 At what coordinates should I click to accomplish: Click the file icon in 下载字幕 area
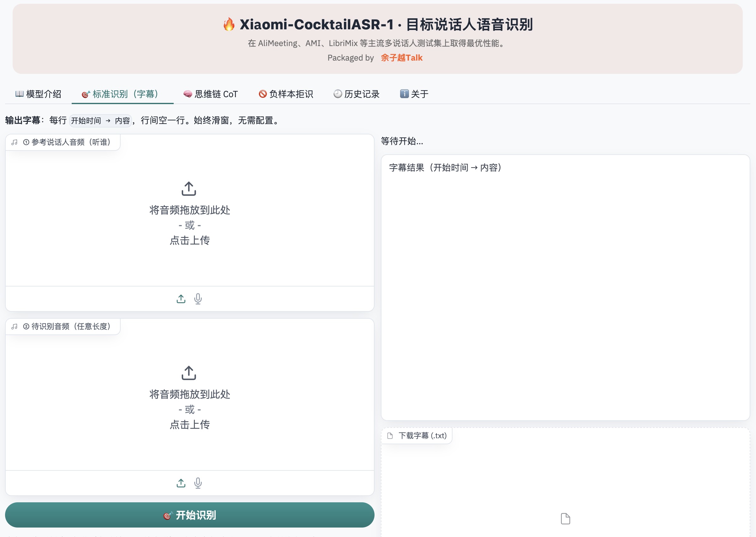pyautogui.click(x=565, y=518)
